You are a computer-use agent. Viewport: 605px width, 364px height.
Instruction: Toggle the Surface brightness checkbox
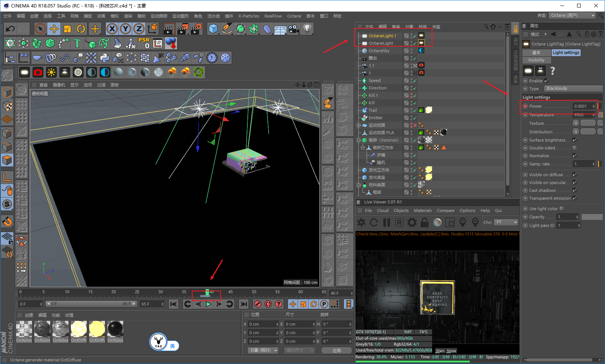[575, 140]
